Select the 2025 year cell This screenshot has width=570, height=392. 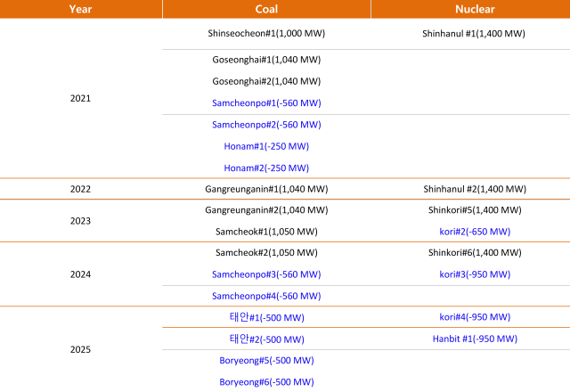[x=81, y=350]
